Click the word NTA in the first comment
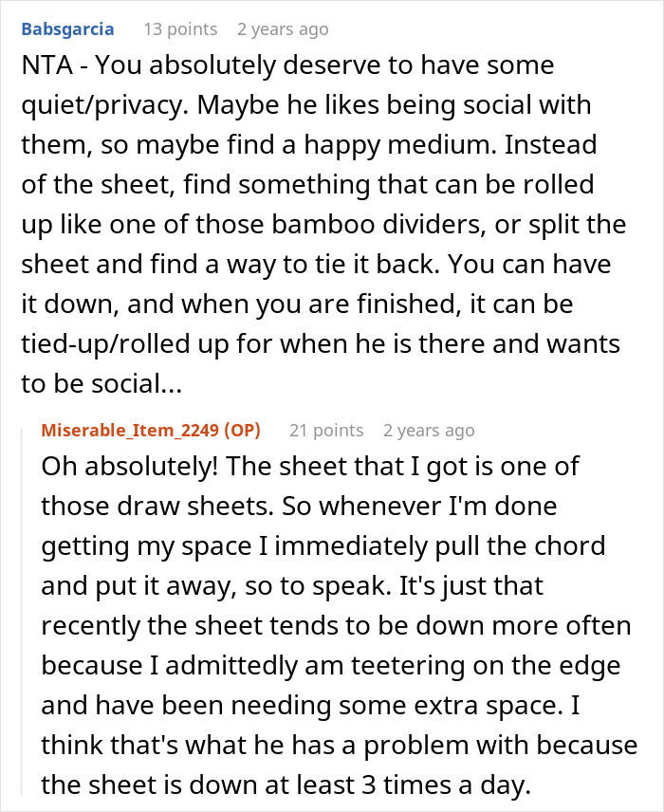The height and width of the screenshot is (812, 664). pyautogui.click(x=47, y=67)
